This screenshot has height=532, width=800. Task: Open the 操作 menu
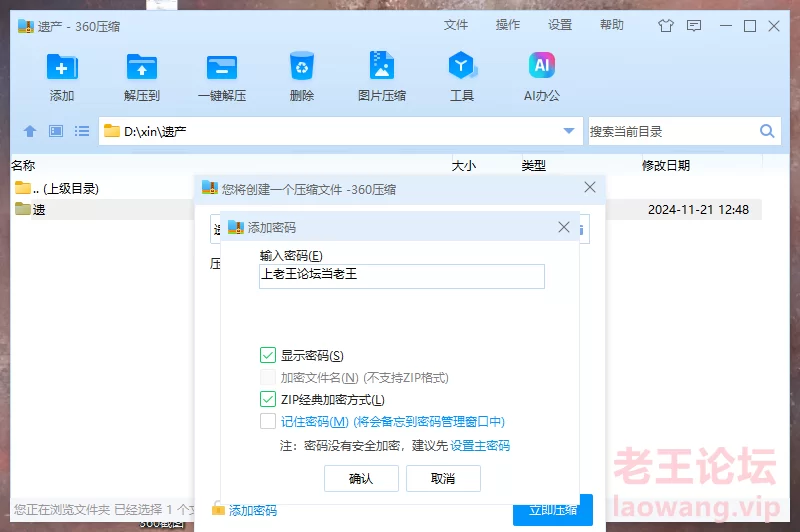(508, 25)
